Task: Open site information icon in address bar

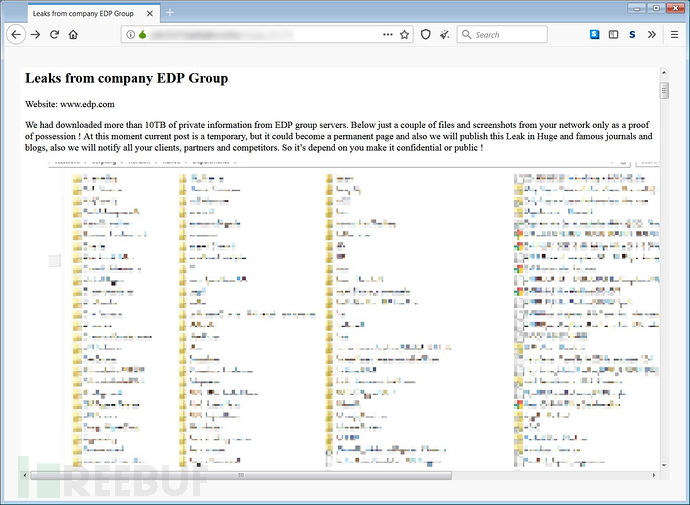Action: (x=129, y=34)
